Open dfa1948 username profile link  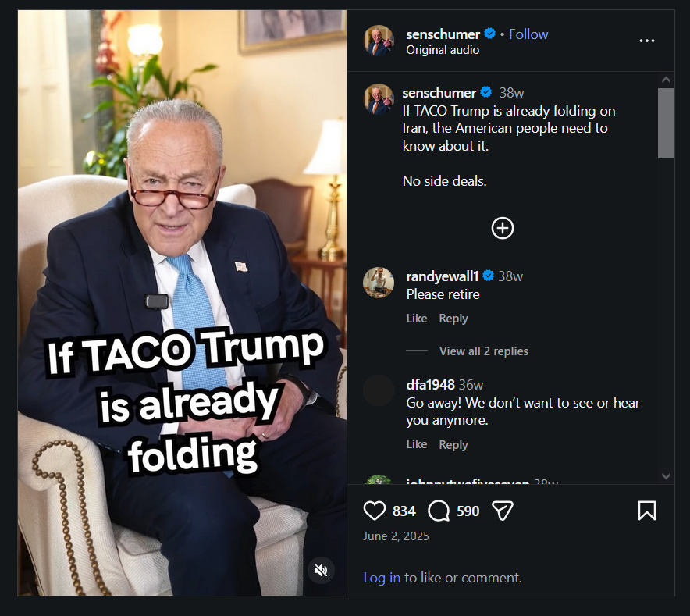tap(430, 384)
